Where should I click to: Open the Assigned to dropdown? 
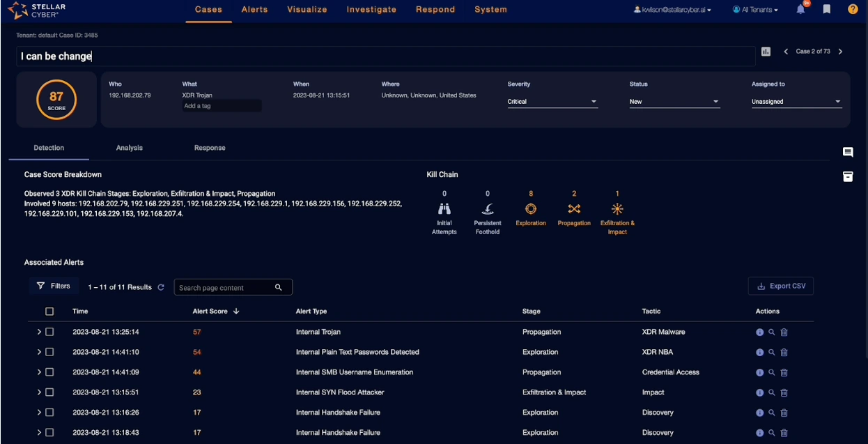tap(796, 102)
